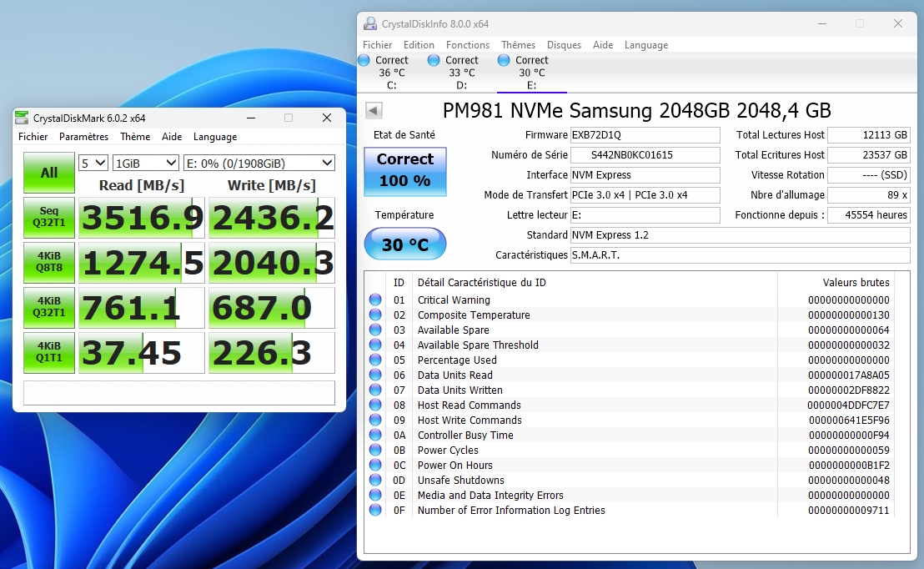Click the status dot for Power On Hours
The height and width of the screenshot is (569, 924).
[x=375, y=465]
